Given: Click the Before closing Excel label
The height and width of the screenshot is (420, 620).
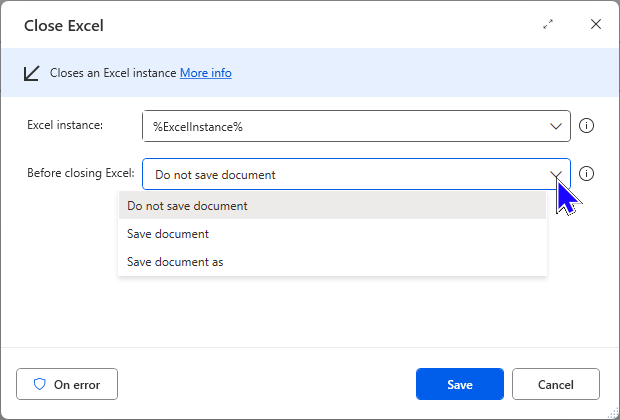Looking at the screenshot, I should (x=81, y=173).
